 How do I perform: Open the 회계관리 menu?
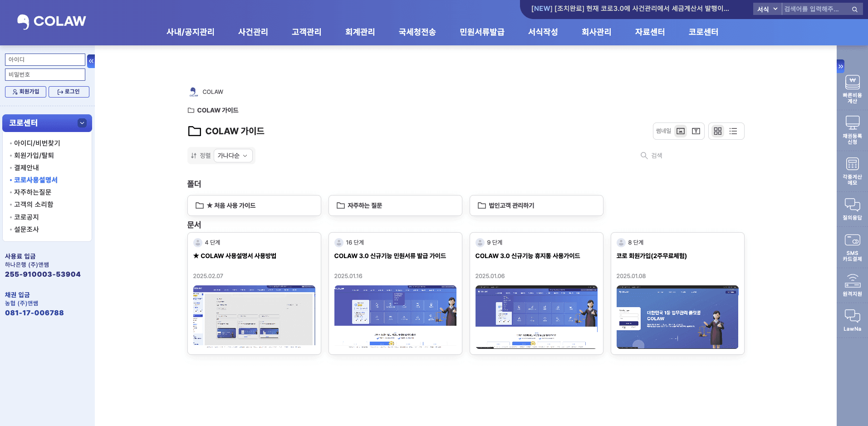(360, 32)
